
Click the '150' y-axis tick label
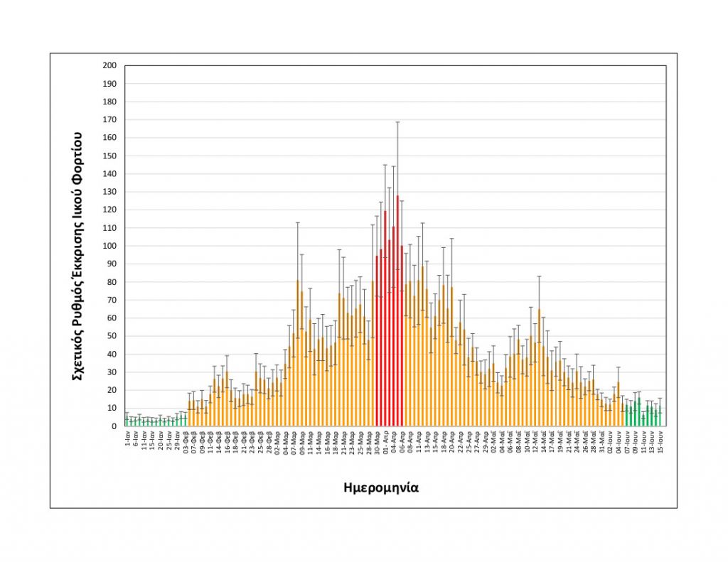[x=109, y=156]
